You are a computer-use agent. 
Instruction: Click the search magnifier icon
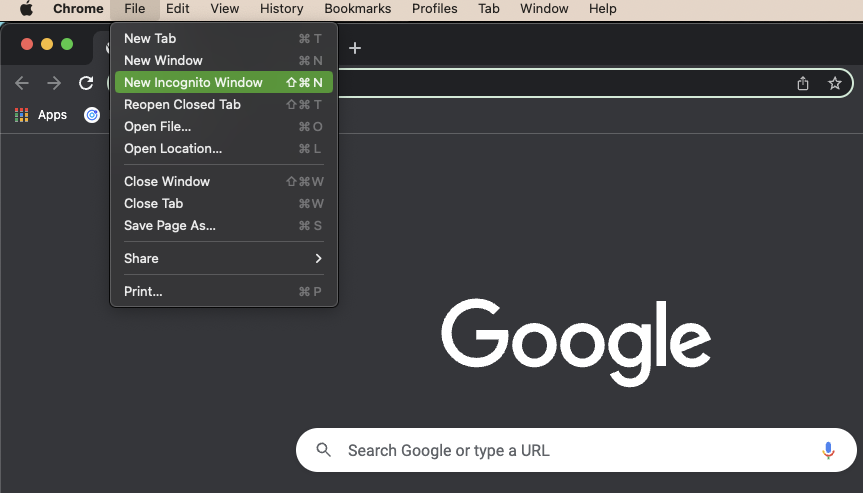[324, 450]
